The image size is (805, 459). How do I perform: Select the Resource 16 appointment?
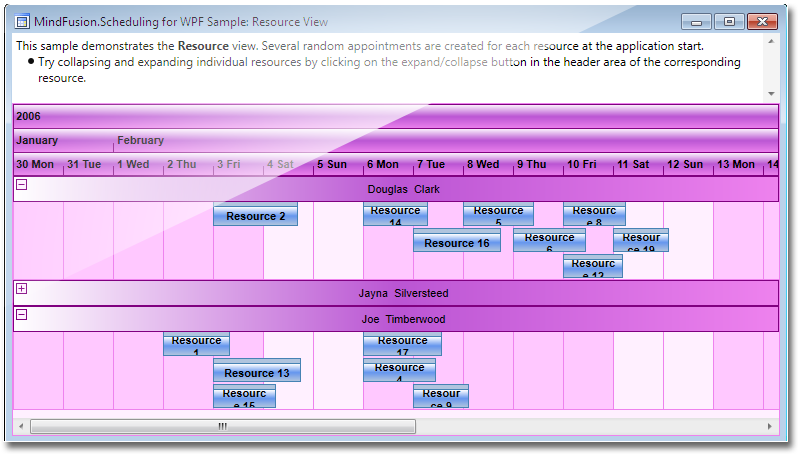click(x=457, y=243)
